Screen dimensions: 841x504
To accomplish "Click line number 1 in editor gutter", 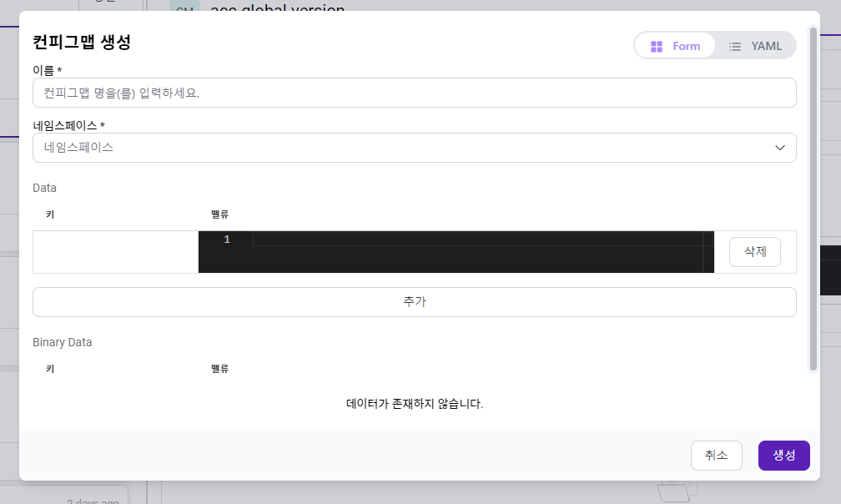I will tap(227, 239).
